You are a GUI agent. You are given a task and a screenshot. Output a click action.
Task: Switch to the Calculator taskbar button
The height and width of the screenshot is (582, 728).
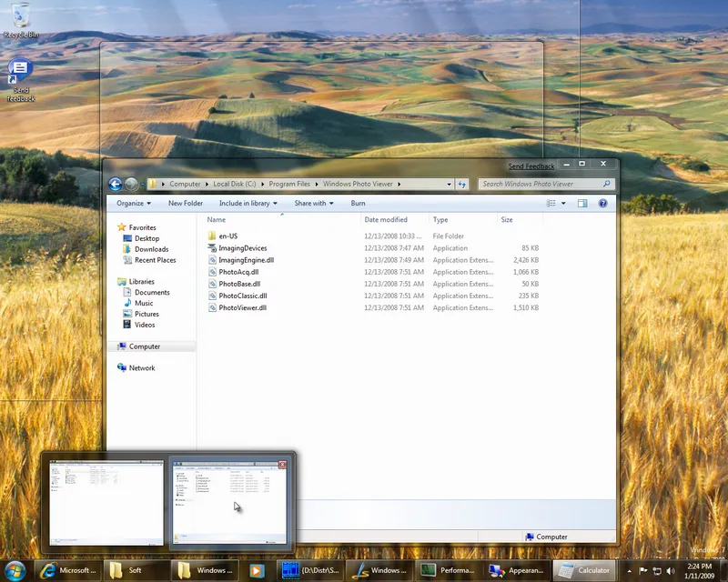pos(584,570)
